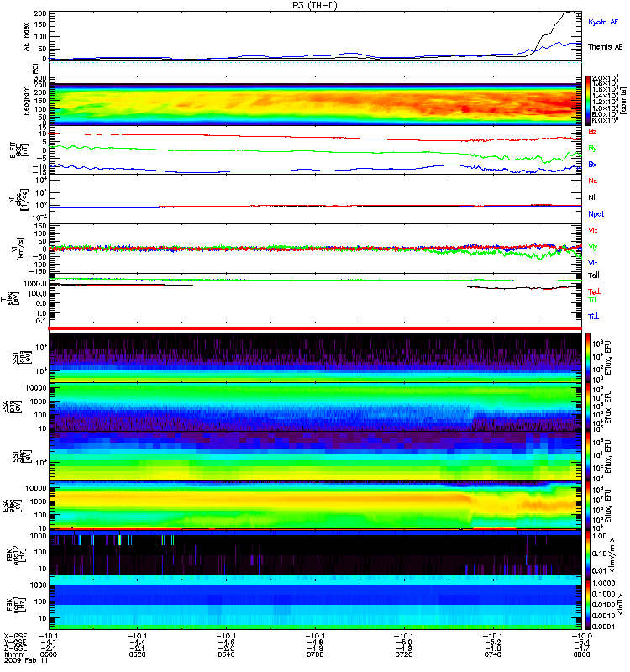
Task: Click the black Ni density legend label
Action: 591,197
